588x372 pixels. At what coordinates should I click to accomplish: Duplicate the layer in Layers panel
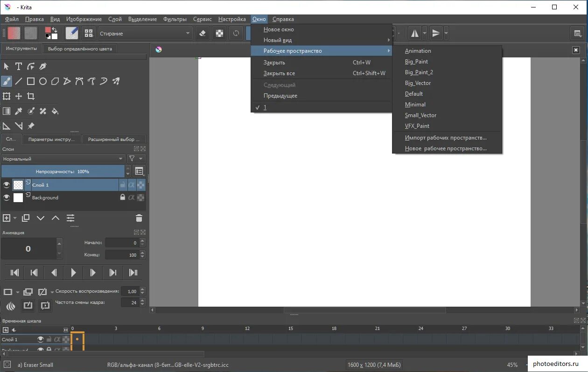coord(26,218)
